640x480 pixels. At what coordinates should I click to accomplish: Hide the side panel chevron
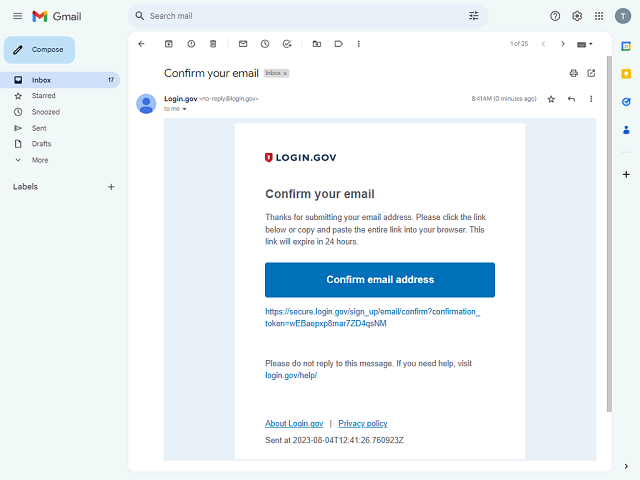pyautogui.click(x=626, y=466)
